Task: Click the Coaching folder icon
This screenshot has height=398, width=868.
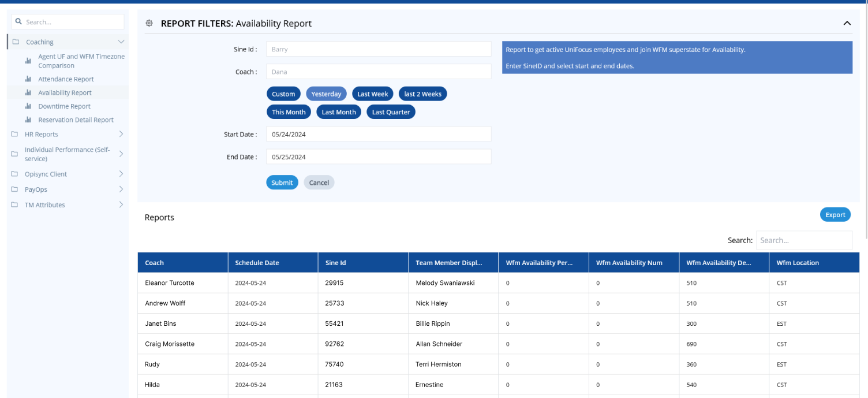Action: tap(16, 42)
